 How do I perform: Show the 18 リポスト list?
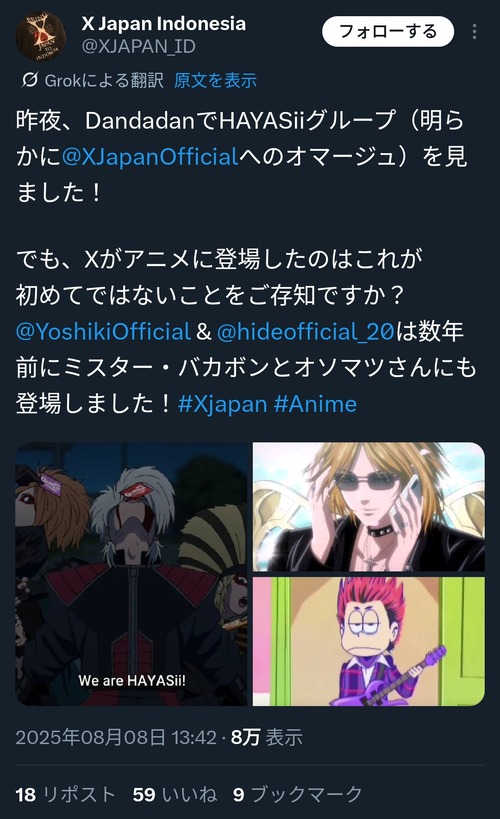tap(66, 794)
